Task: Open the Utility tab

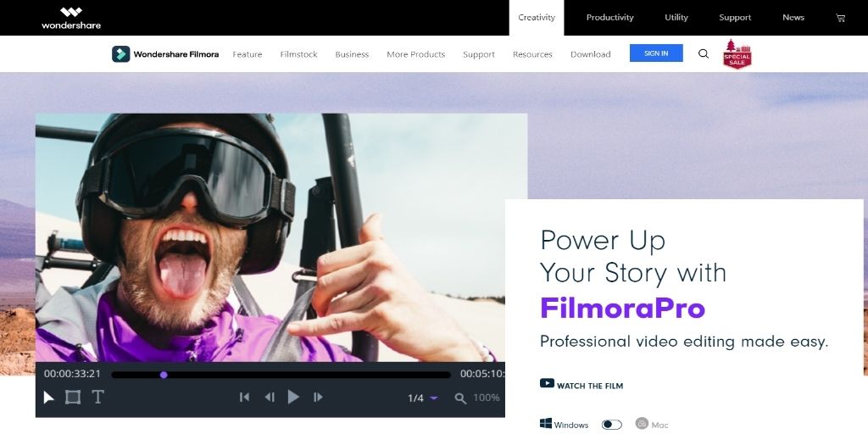Action: pos(676,18)
